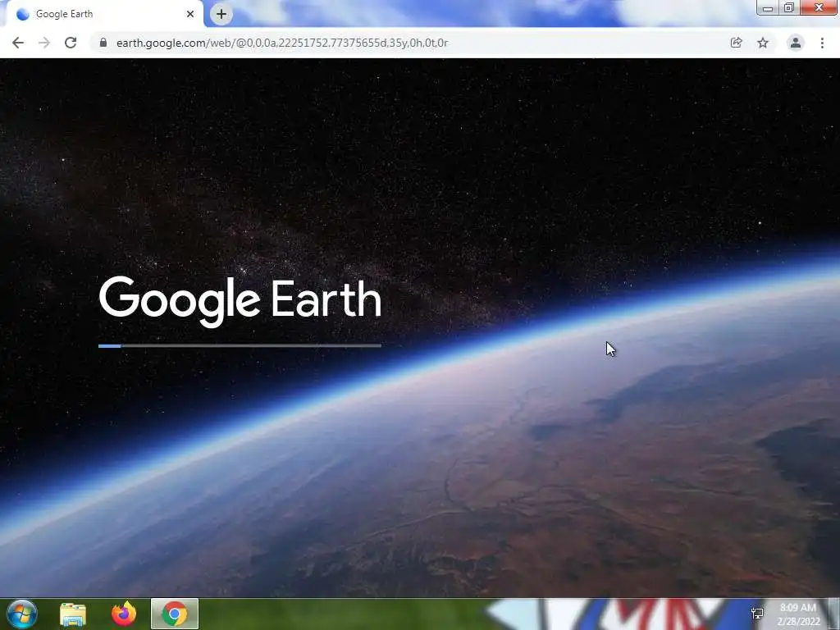Viewport: 840px width, 630px height.
Task: Click the lock icon in the address bar
Action: point(103,43)
